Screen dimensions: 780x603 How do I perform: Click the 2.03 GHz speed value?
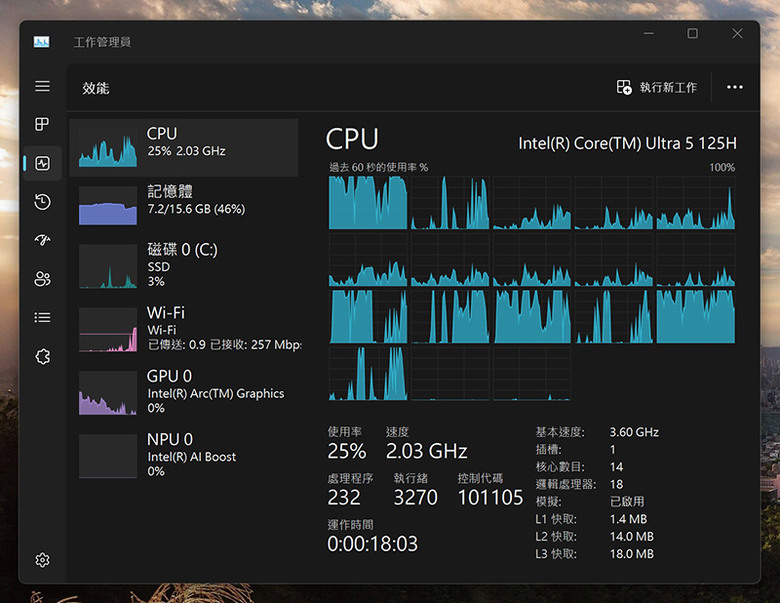427,451
